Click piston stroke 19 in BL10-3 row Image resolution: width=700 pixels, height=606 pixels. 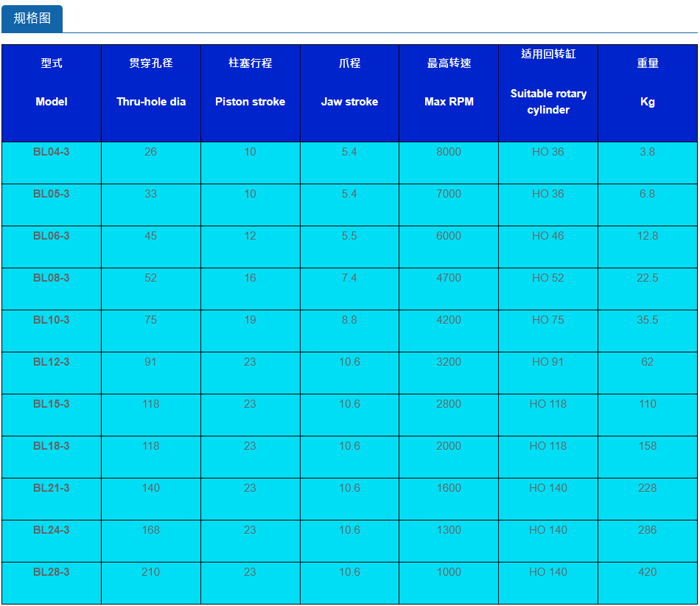[x=250, y=320]
